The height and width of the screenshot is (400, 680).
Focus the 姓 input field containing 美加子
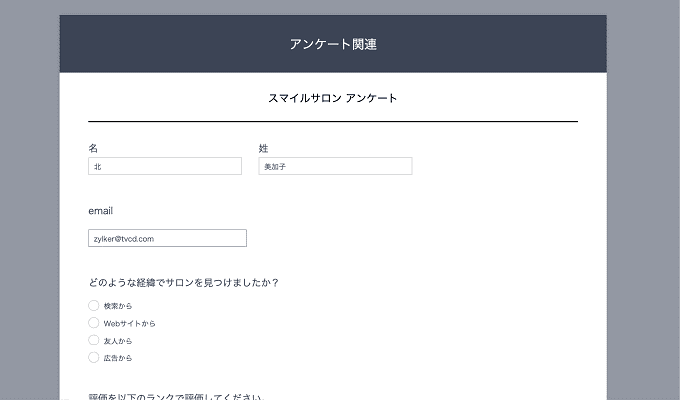click(335, 167)
